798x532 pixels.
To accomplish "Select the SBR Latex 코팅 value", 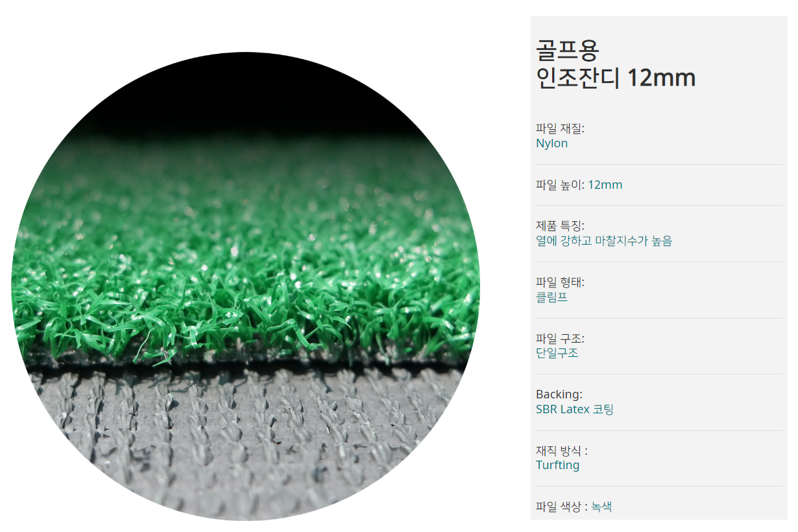I will [575, 409].
